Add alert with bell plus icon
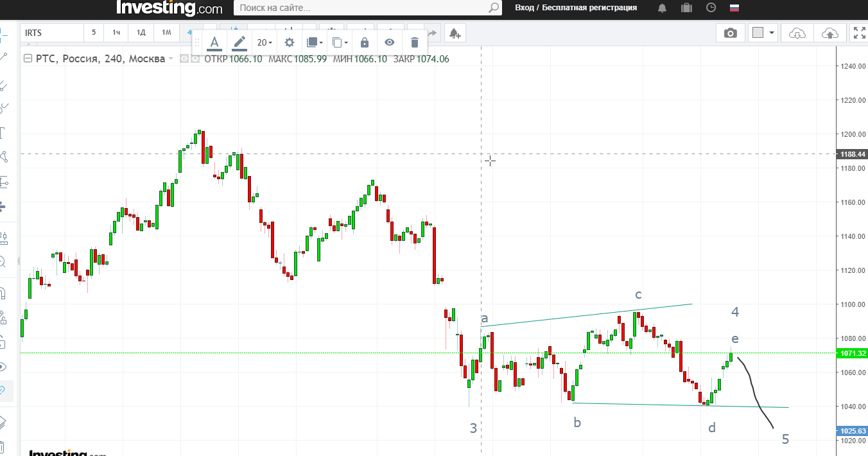This screenshot has height=456, width=868. [454, 33]
